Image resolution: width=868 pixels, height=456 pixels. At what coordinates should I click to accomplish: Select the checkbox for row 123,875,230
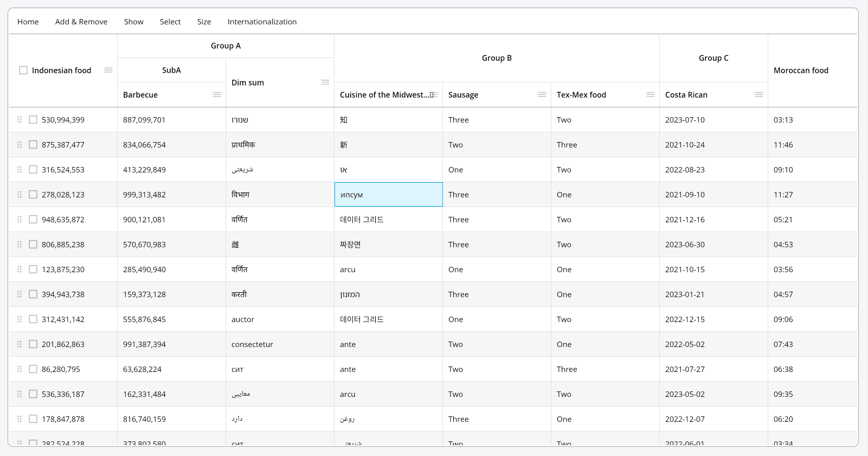click(x=33, y=269)
